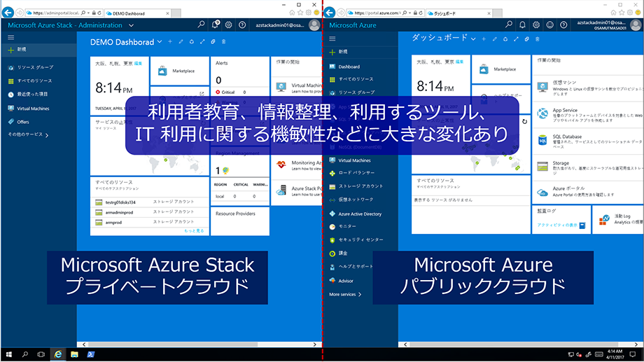Open Task View on the taskbar
The height and width of the screenshot is (362, 644).
pos(41,354)
